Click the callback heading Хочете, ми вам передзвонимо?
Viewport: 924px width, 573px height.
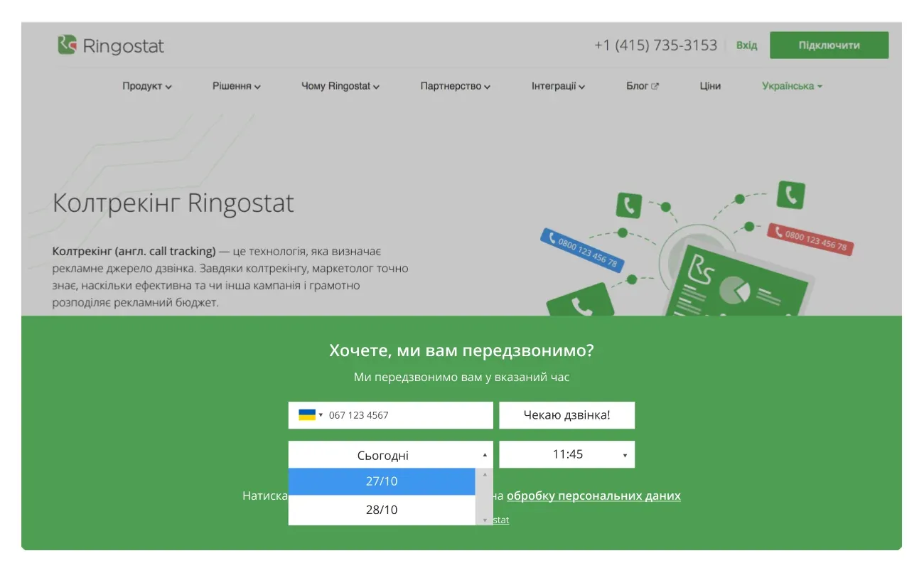tap(461, 350)
